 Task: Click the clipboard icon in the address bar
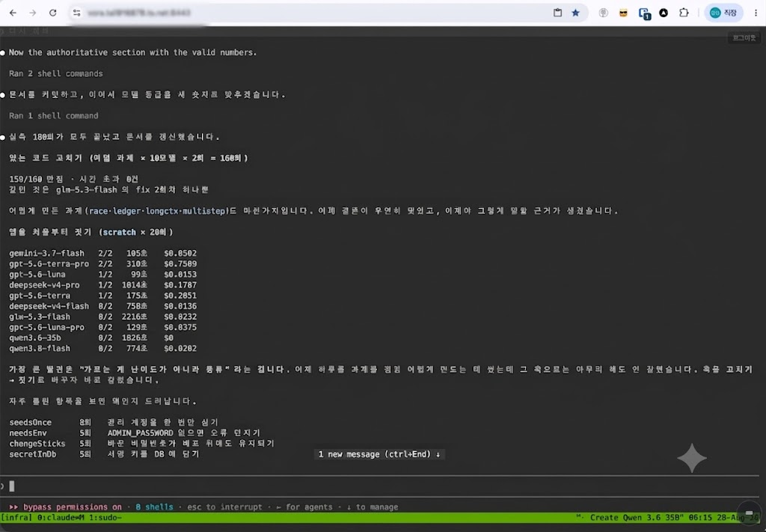557,13
